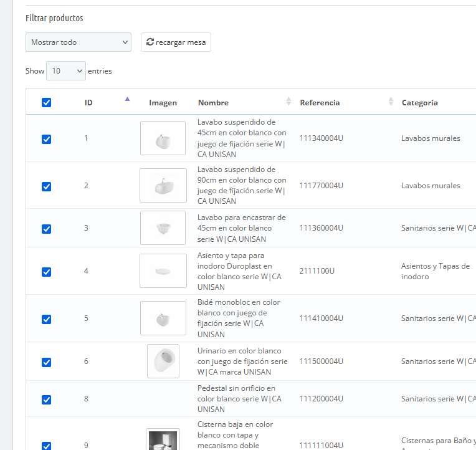Image resolution: width=476 pixels, height=450 pixels.
Task: Click the Nombre column sort arrows
Action: [288, 102]
